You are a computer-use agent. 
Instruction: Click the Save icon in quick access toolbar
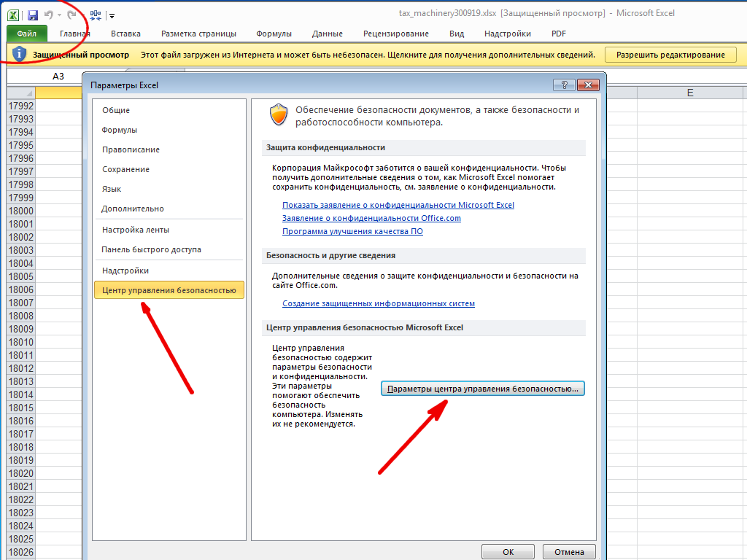(32, 15)
